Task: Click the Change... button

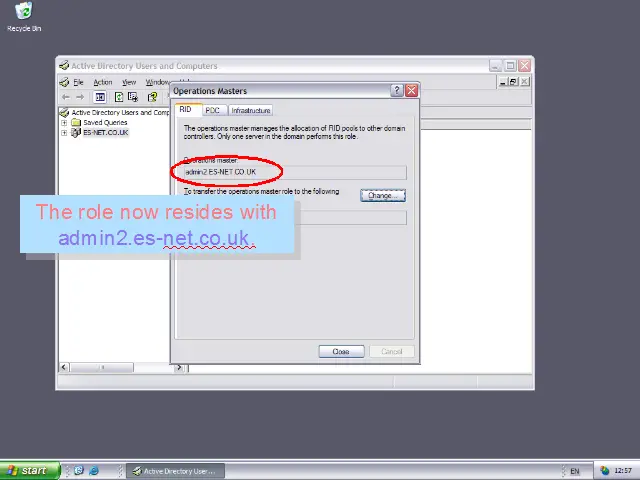Action: pos(382,196)
